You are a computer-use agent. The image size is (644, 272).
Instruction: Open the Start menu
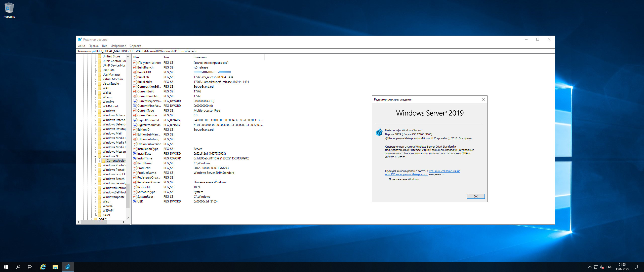coord(6,267)
